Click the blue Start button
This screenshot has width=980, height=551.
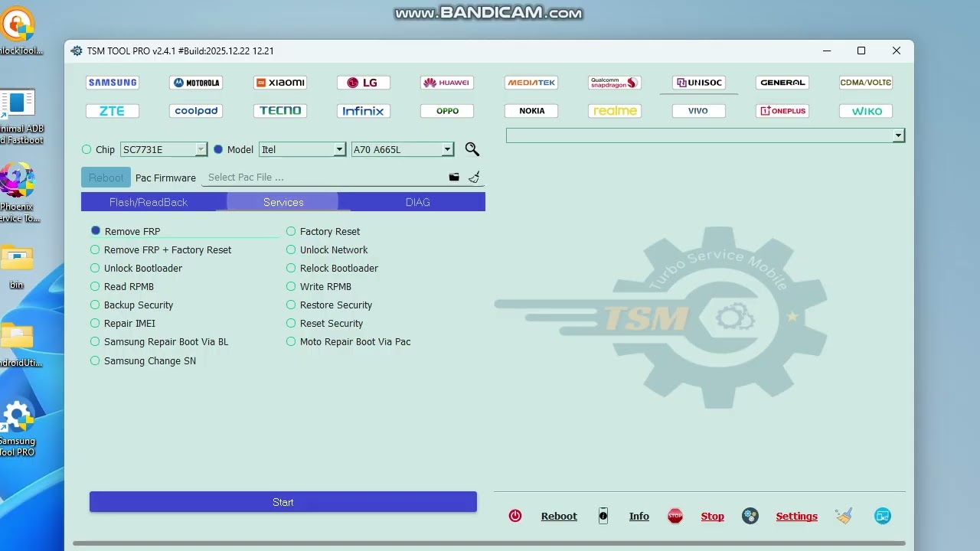click(283, 502)
